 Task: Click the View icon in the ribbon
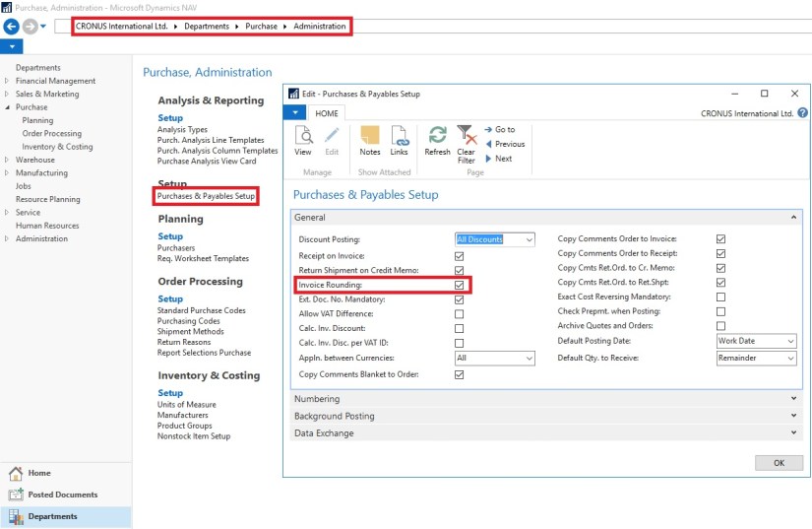(303, 139)
